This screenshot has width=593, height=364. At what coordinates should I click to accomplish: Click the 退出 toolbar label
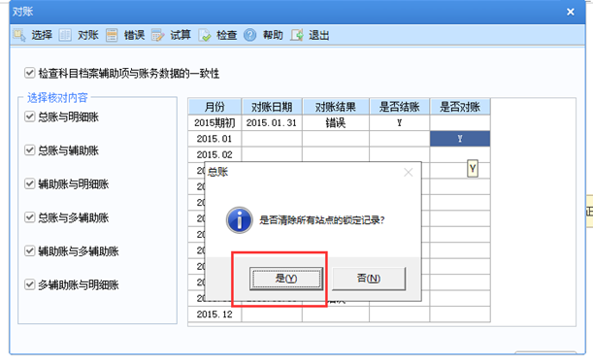[x=318, y=35]
